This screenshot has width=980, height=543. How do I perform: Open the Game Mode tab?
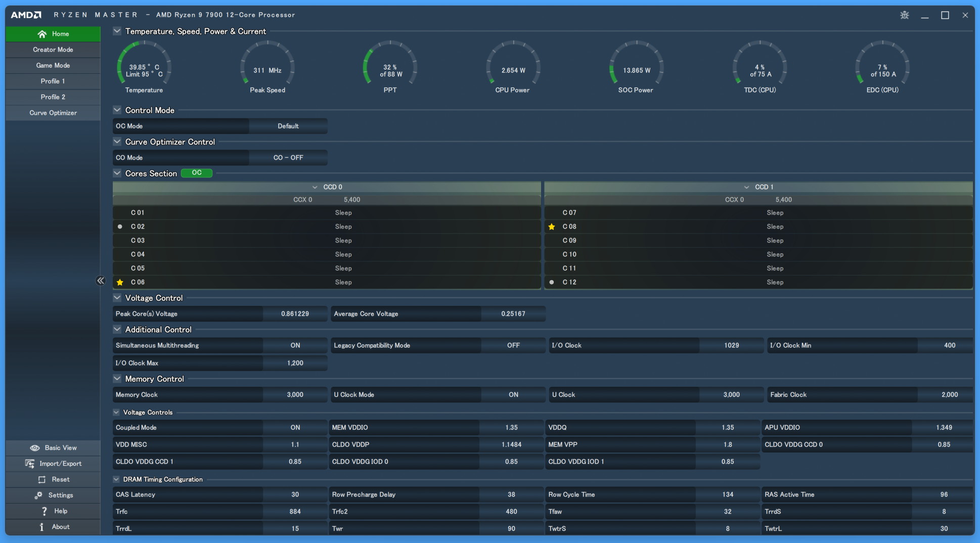pyautogui.click(x=53, y=65)
